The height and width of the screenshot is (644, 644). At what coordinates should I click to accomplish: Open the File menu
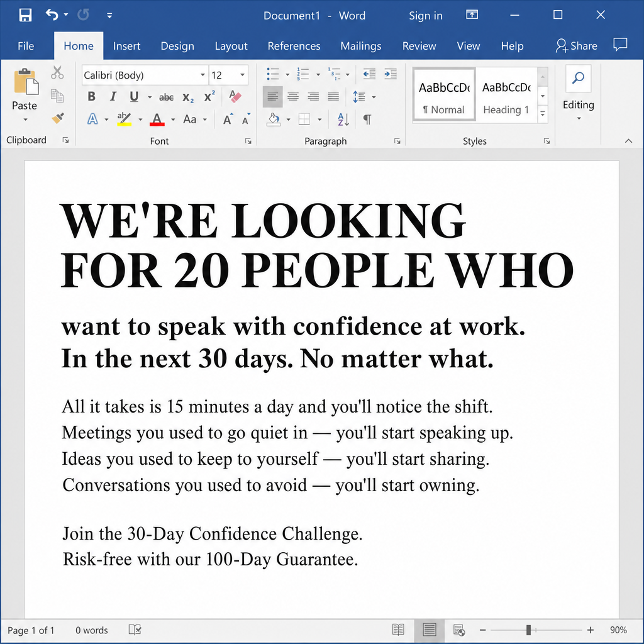25,45
